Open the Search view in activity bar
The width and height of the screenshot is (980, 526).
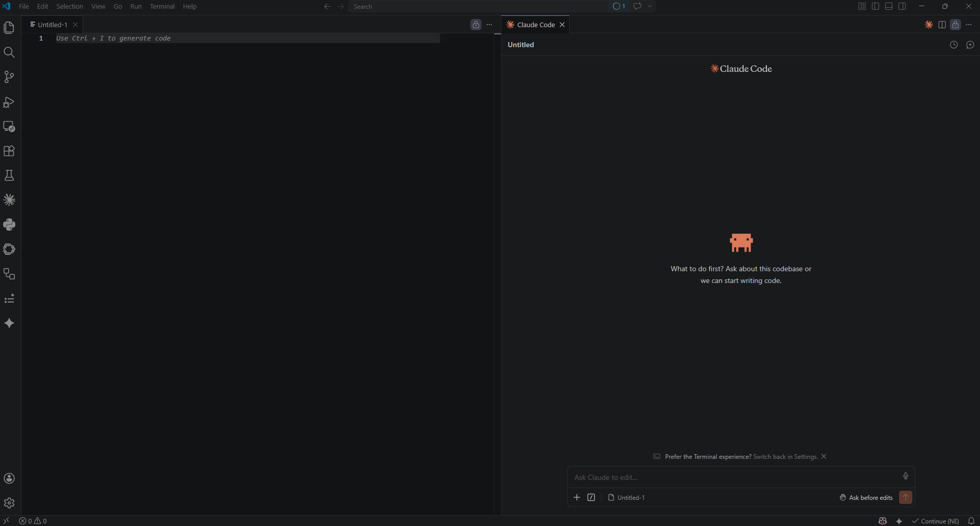tap(9, 52)
